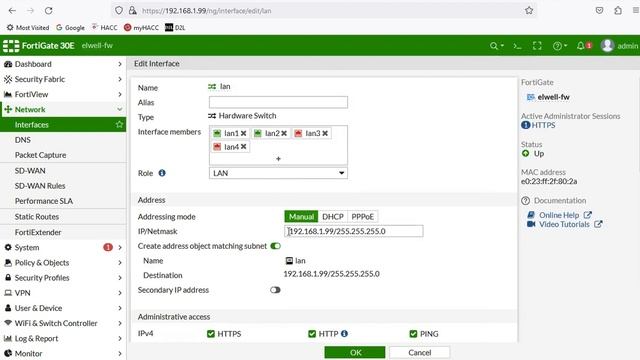The image size is (640, 360).
Task: Bookmark this page with star icon
Action: 529,11
